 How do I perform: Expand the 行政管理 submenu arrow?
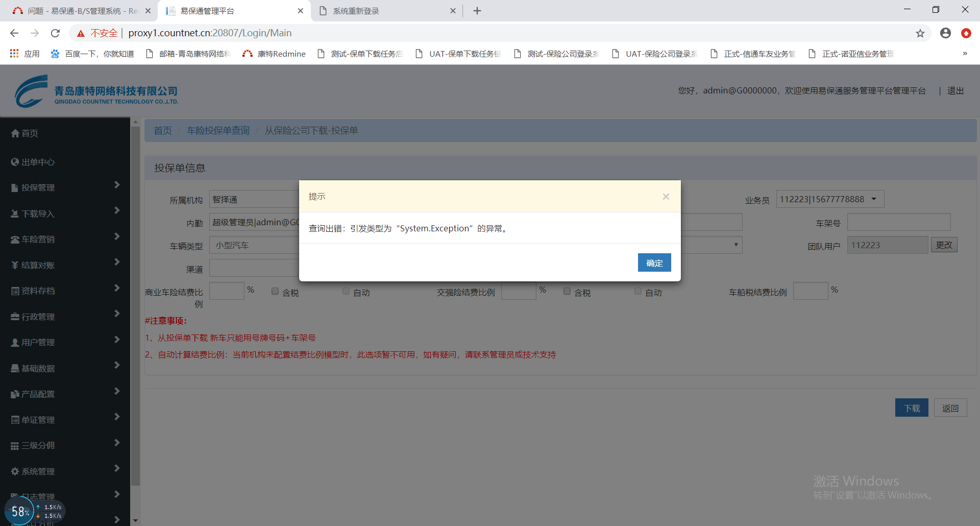[117, 314]
